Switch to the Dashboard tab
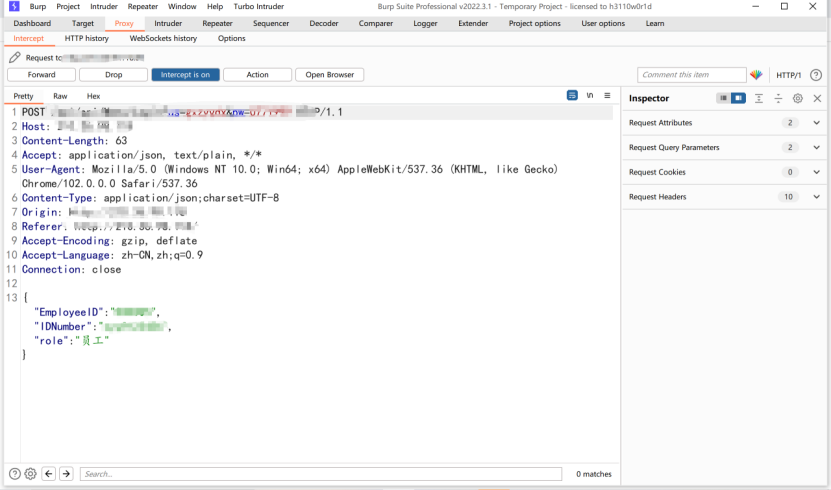The width and height of the screenshot is (831, 490). 32,23
